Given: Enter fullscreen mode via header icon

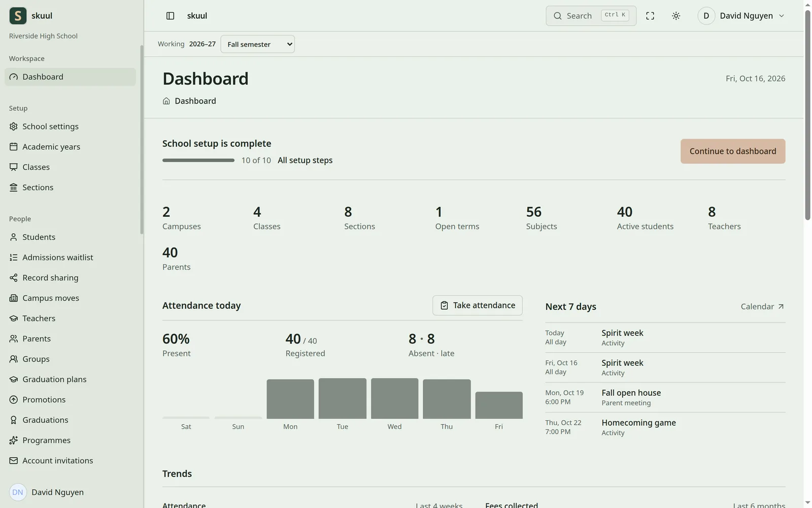Looking at the screenshot, I should click(x=650, y=16).
